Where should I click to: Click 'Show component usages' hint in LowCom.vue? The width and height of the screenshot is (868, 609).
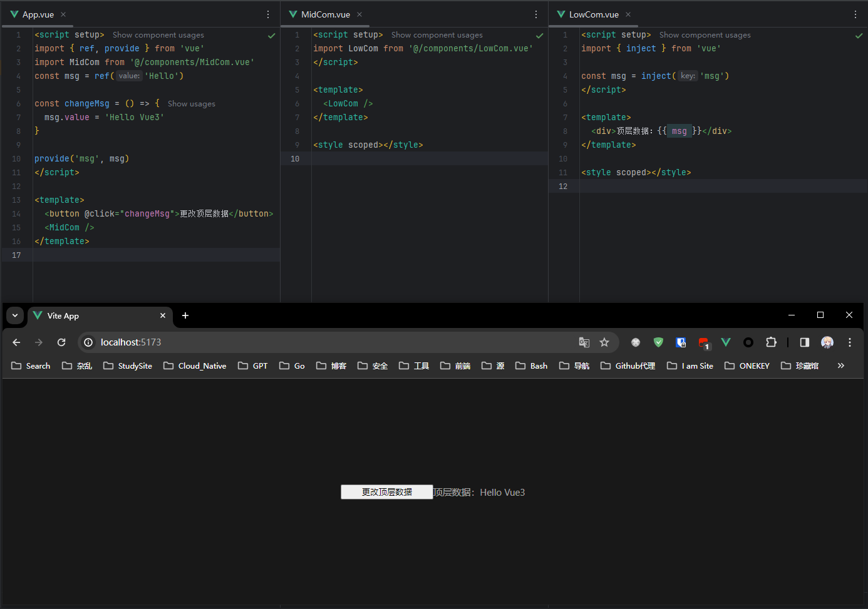coord(705,35)
